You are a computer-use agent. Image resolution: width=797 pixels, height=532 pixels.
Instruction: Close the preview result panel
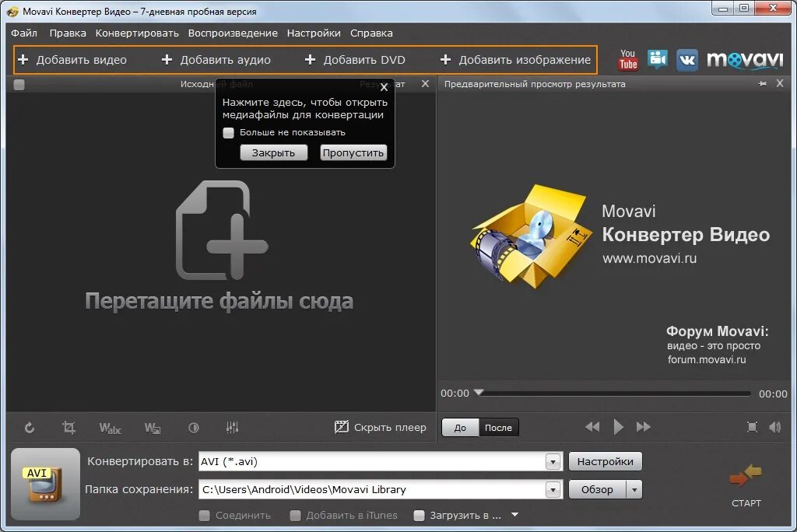click(x=780, y=83)
